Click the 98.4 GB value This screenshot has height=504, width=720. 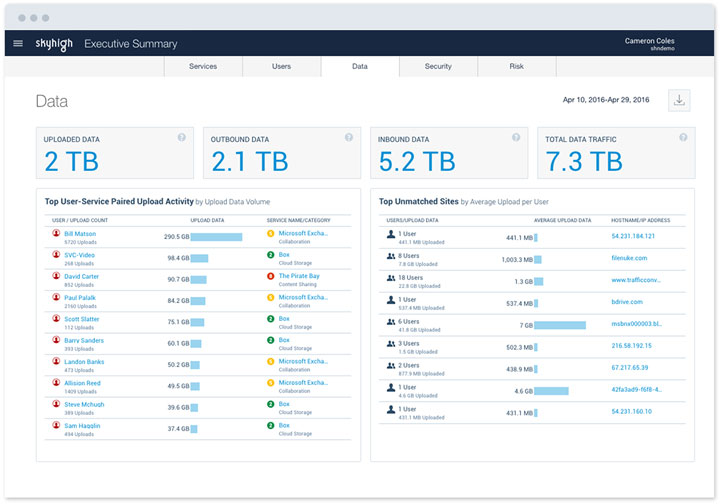[178, 258]
